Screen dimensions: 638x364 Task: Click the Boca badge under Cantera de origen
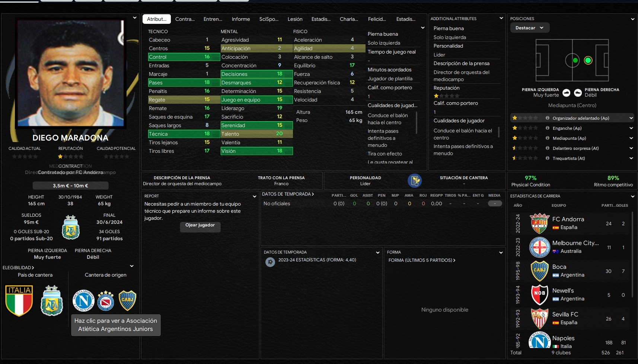tap(127, 300)
